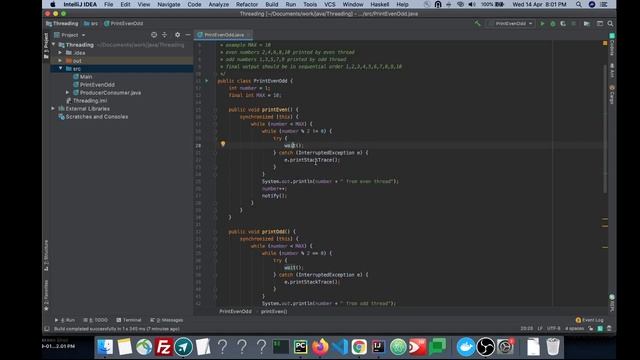The width and height of the screenshot is (640, 360).
Task: Click src in the navigation breadcrumb
Action: click(x=91, y=24)
